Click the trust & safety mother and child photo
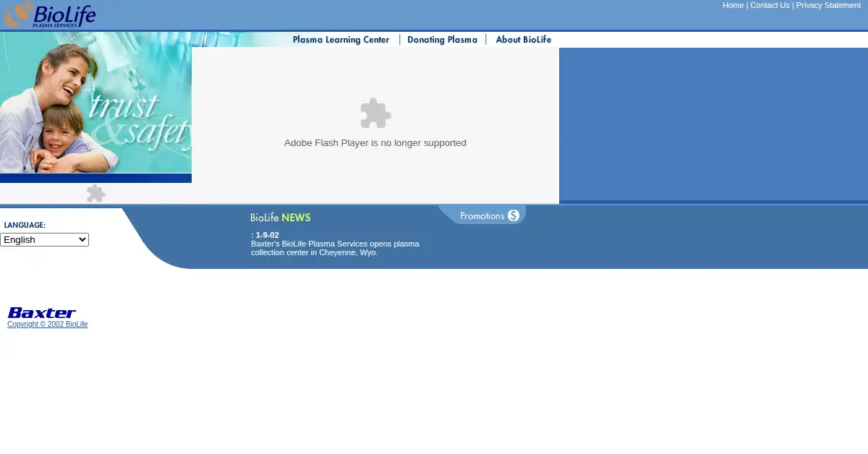This screenshot has width=868, height=454. (95, 103)
